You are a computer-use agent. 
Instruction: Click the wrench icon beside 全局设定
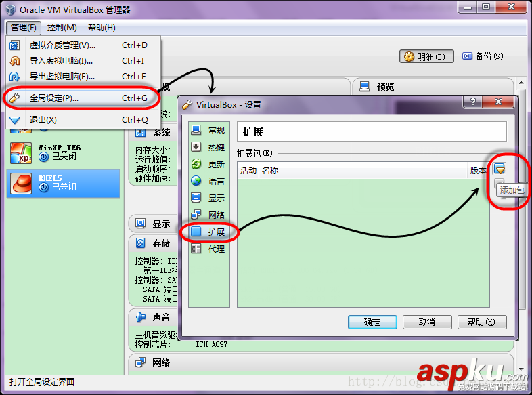tap(15, 98)
